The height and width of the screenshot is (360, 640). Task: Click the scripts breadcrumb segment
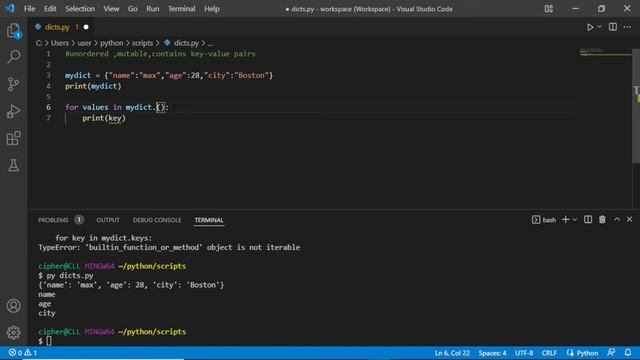point(142,43)
